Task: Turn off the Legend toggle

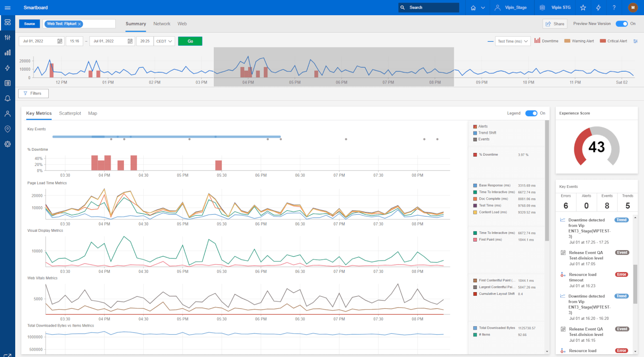Action: tap(532, 113)
